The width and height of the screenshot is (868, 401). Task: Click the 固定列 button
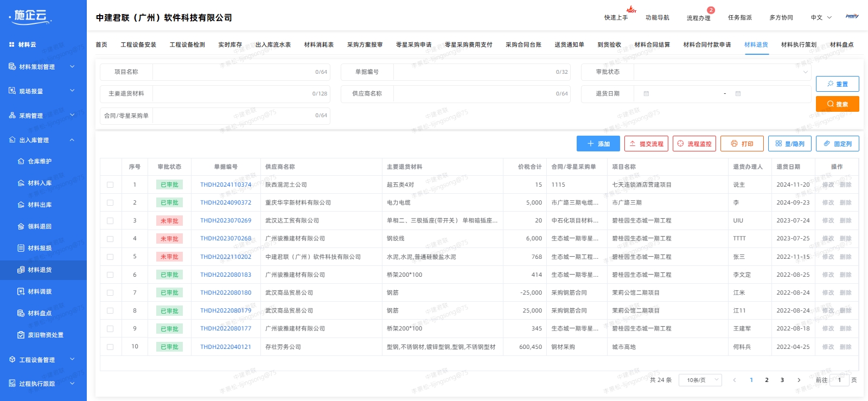click(x=838, y=144)
